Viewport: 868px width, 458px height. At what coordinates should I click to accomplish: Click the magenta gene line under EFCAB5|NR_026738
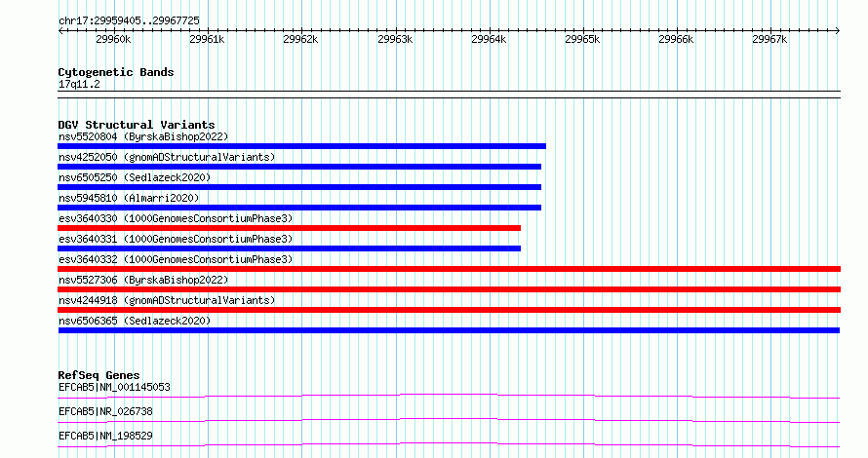pyautogui.click(x=449, y=420)
